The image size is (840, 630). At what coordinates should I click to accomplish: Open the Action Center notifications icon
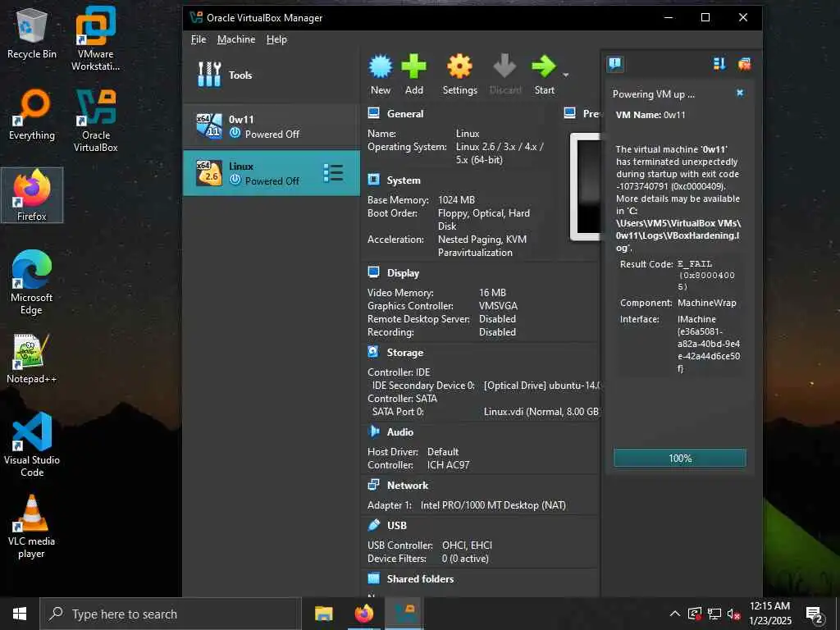point(815,614)
